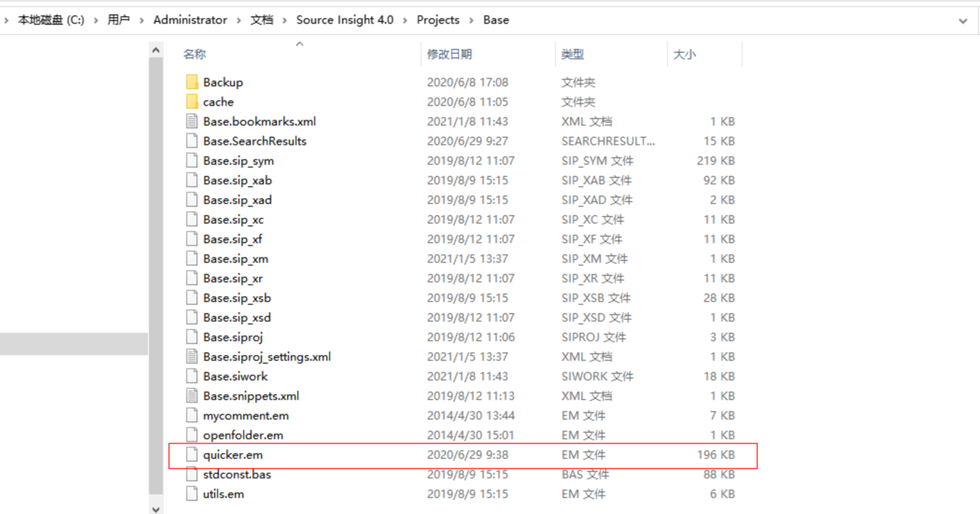Click the 类型 column header
The height and width of the screenshot is (514, 980).
[572, 54]
